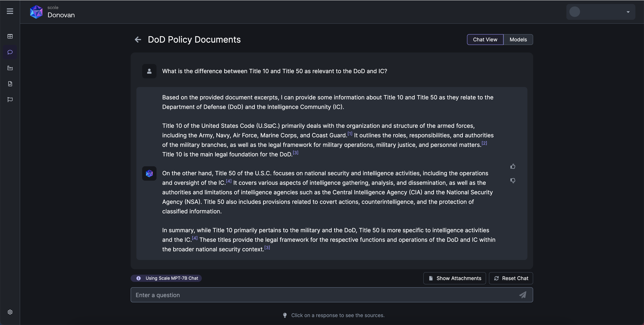This screenshot has height=325, width=644.
Task: Click the thumbs up rating icon
Action: click(x=512, y=167)
